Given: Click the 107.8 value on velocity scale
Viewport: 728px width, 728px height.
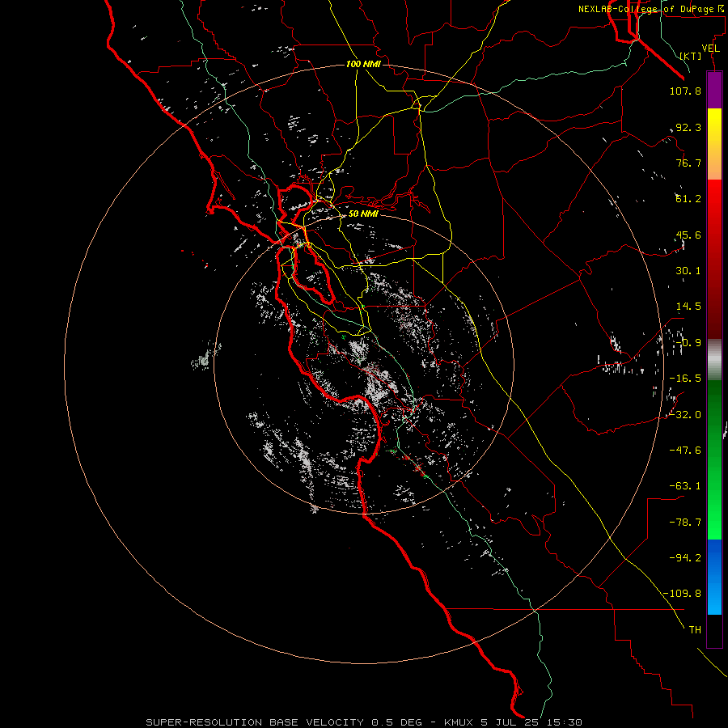Looking at the screenshot, I should click(685, 91).
